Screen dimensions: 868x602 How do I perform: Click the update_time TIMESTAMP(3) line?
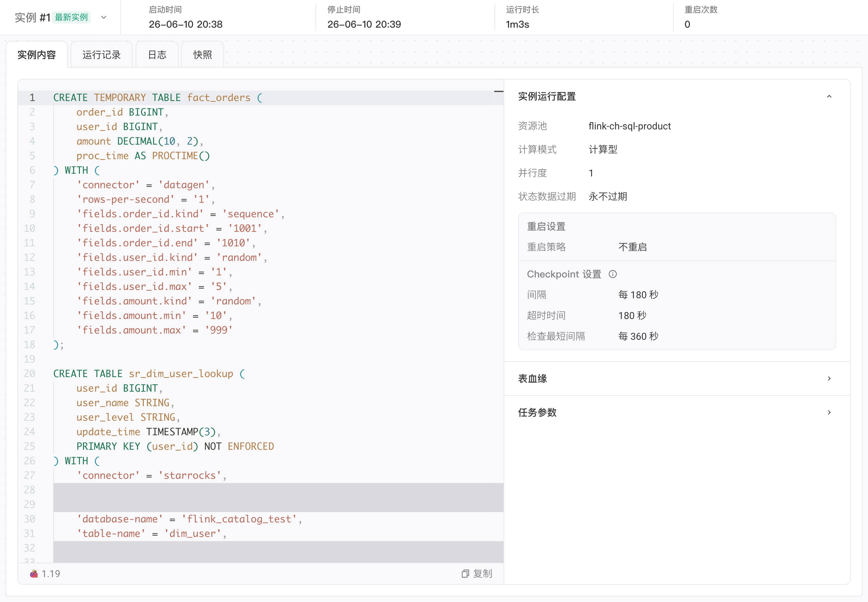click(148, 432)
